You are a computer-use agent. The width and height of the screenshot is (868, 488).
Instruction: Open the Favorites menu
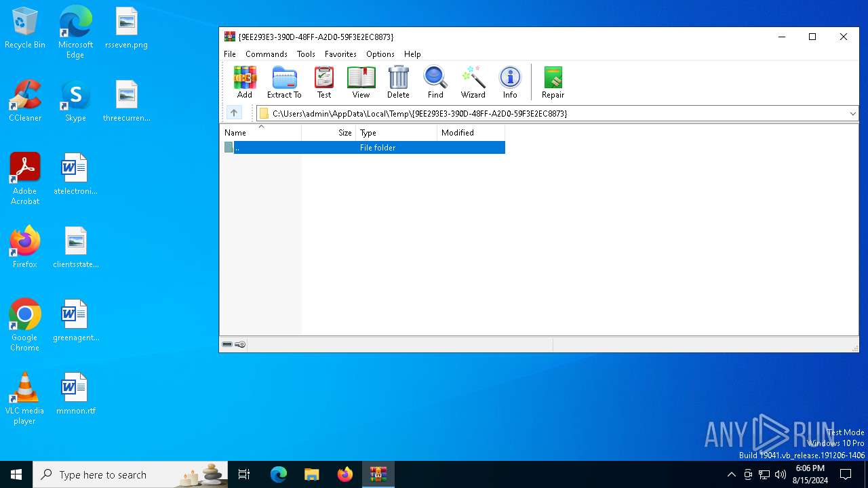click(x=340, y=54)
